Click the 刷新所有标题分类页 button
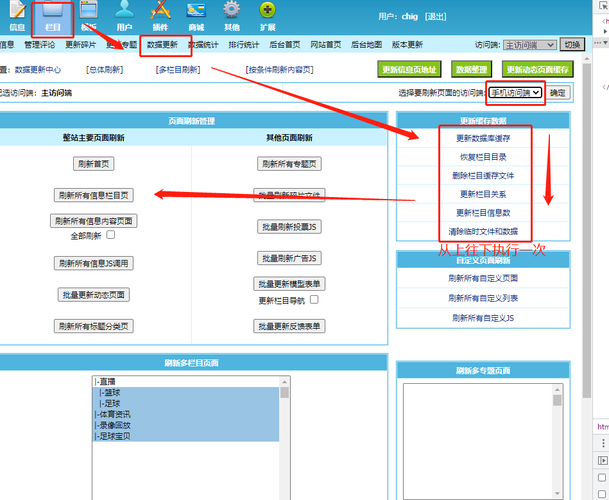609x500 pixels. click(x=94, y=326)
